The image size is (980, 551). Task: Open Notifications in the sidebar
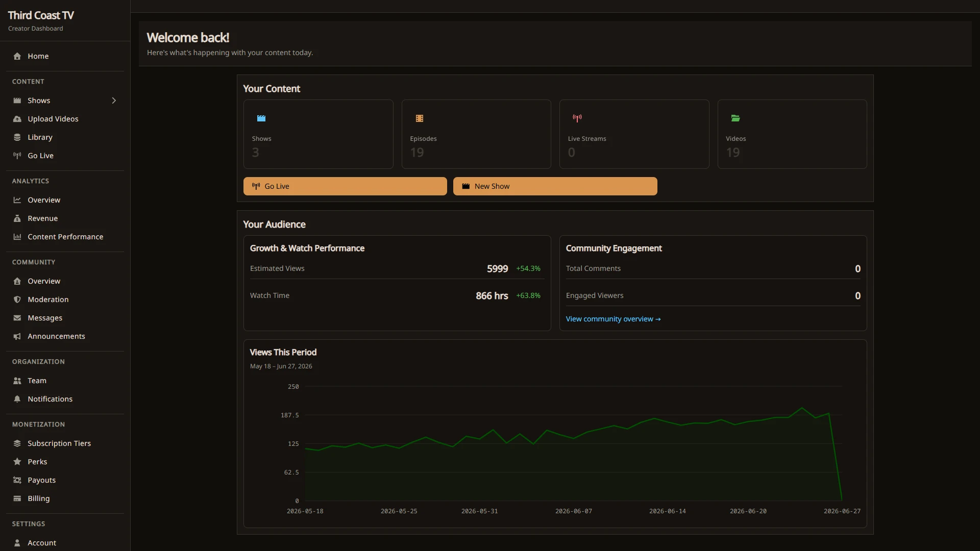click(x=65, y=399)
